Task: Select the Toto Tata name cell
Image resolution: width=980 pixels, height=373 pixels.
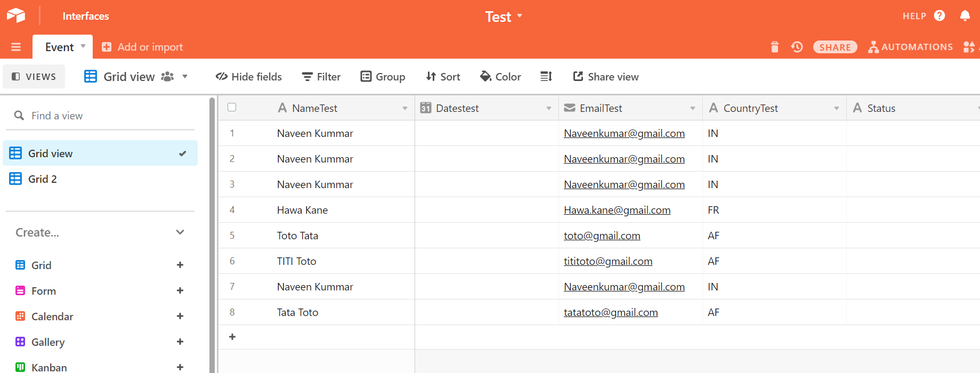Action: pos(317,236)
